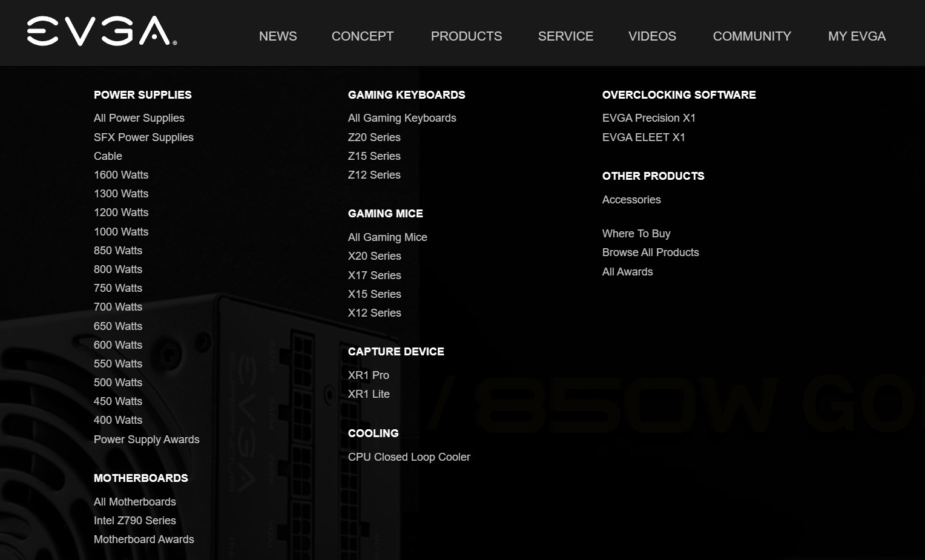This screenshot has width=925, height=560.
Task: Open the COMMUNITY menu
Action: (x=752, y=36)
